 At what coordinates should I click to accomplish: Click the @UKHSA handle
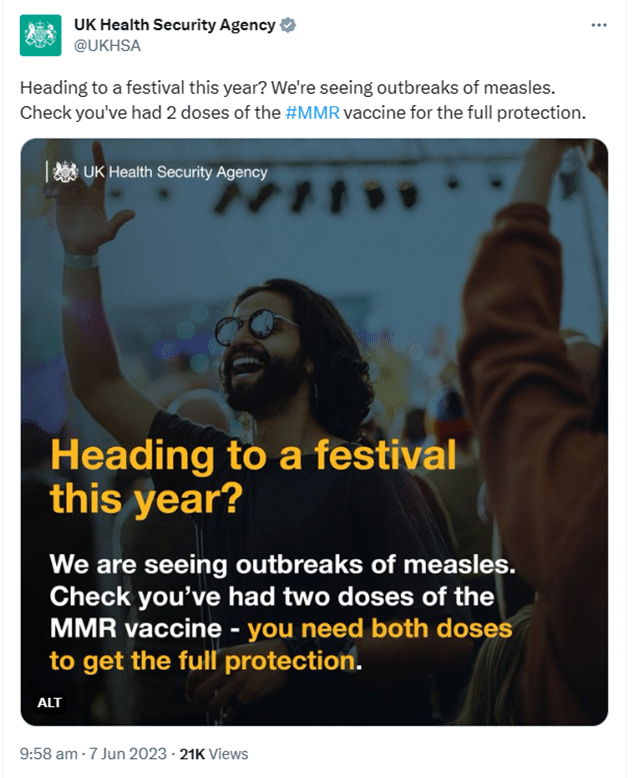coord(107,45)
